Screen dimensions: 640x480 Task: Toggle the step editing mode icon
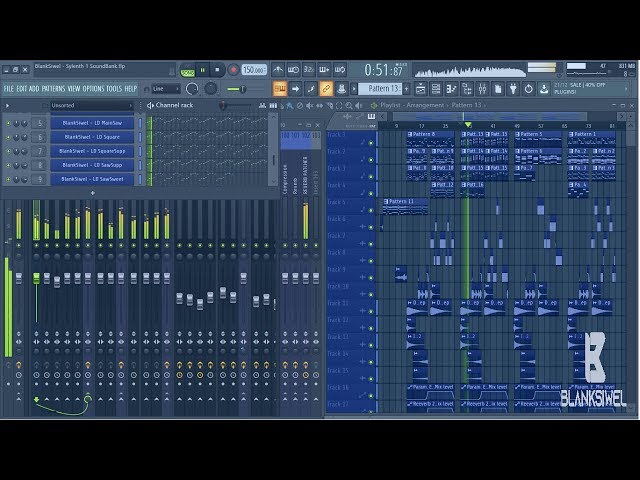[324, 70]
